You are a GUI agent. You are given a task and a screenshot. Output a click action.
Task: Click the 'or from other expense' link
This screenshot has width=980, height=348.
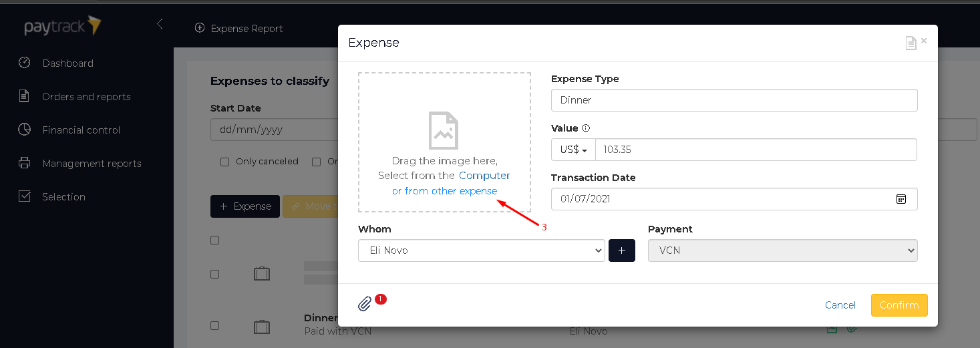(x=445, y=191)
